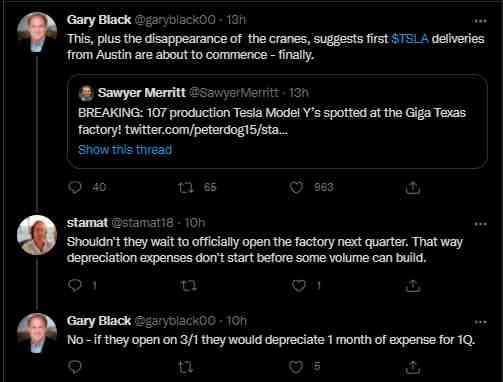The image size is (503, 382).
Task: Like Gary Black's reply with 5 likes
Action: [296, 367]
